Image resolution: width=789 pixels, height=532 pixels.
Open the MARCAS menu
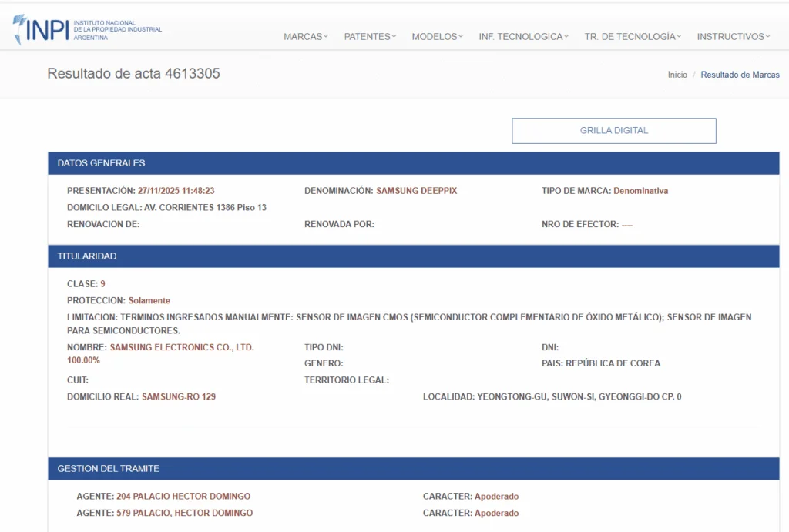click(x=305, y=36)
